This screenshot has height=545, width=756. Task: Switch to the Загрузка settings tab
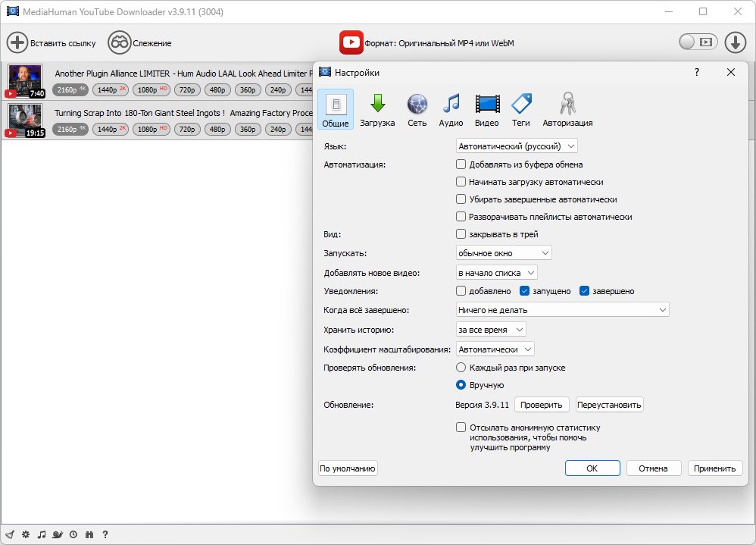pos(377,109)
